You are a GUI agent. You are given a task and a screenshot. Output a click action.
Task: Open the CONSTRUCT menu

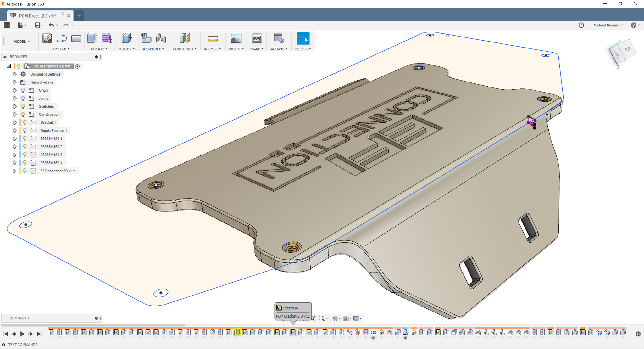pyautogui.click(x=185, y=49)
